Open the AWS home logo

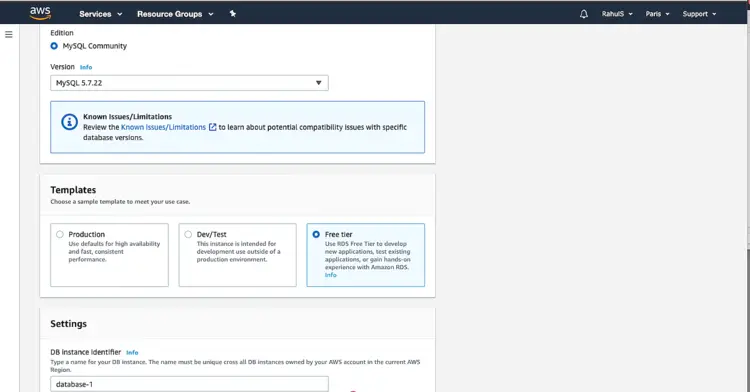click(40, 13)
